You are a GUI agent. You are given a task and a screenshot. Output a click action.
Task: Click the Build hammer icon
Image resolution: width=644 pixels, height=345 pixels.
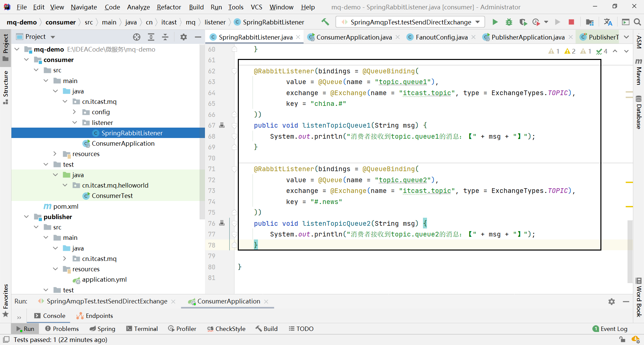coord(325,22)
